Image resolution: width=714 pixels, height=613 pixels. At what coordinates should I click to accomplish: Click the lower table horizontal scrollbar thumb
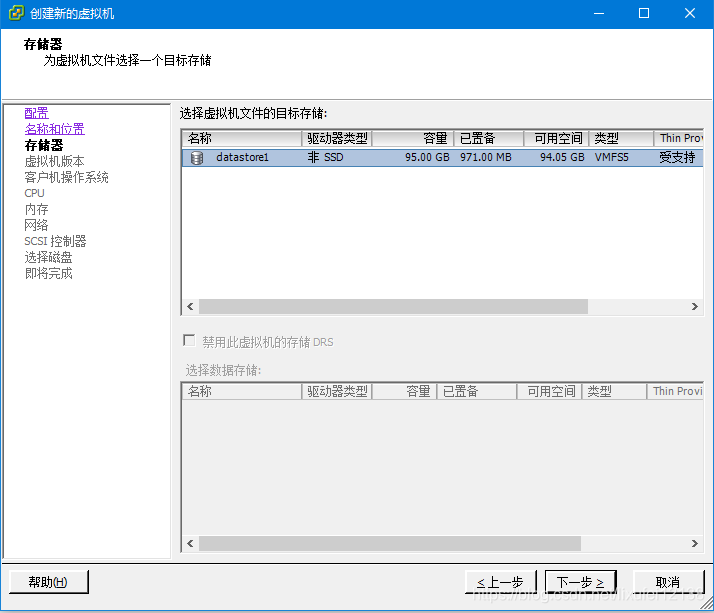390,543
